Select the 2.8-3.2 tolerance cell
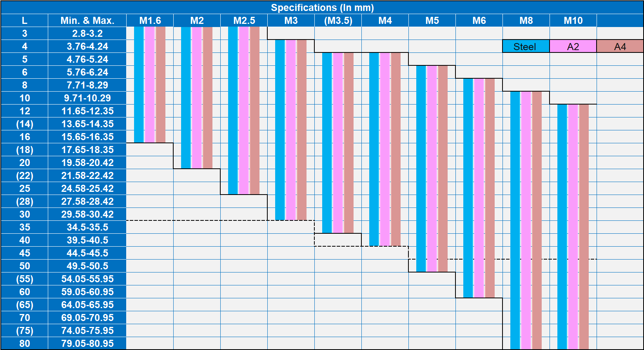Image resolution: width=644 pixels, height=350 pixels. pyautogui.click(x=87, y=34)
